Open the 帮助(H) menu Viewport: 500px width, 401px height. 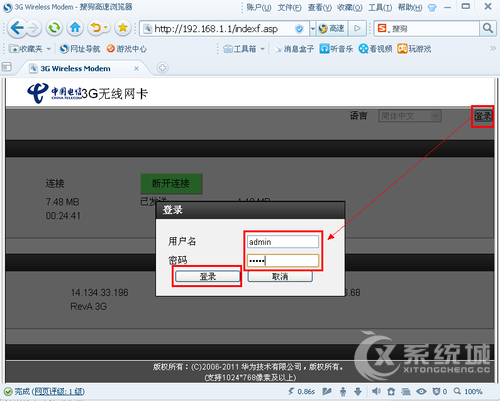click(410, 7)
